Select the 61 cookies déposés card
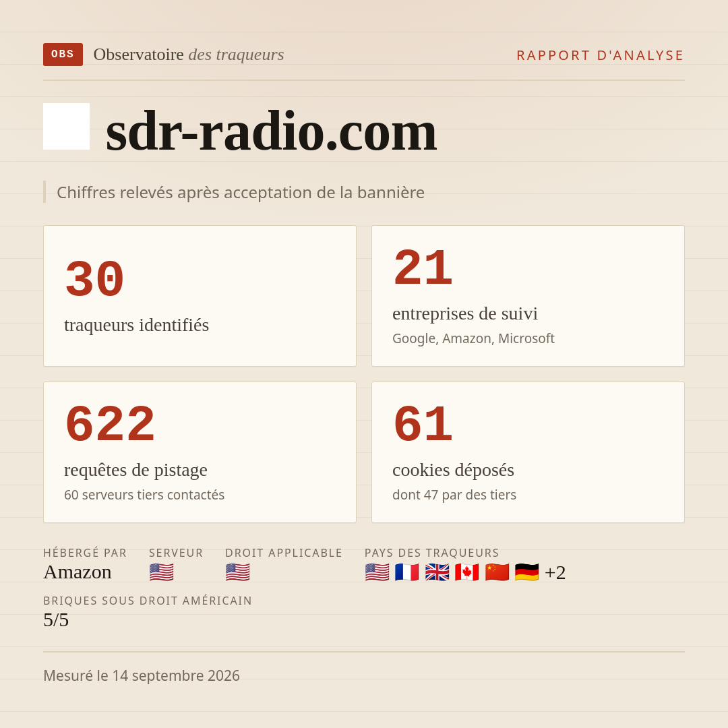Screen dimensions: 728x728 tap(528, 452)
